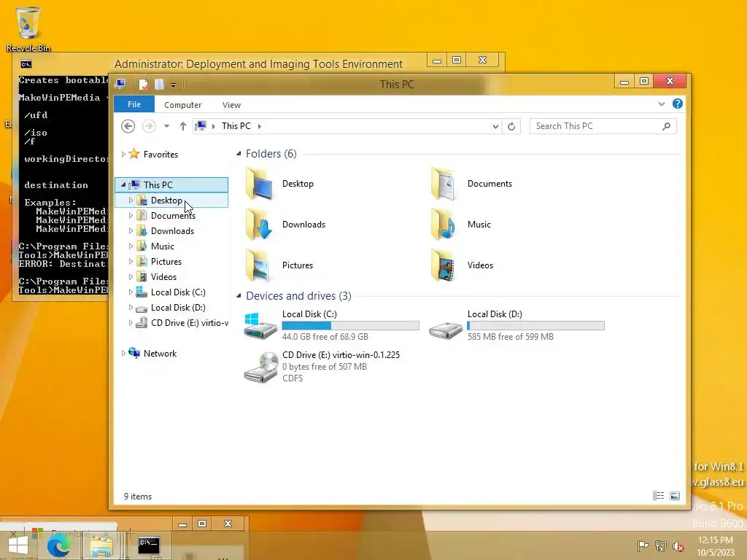Viewport: 747px width, 560px height.
Task: Select the Music folder icon
Action: [x=444, y=225]
